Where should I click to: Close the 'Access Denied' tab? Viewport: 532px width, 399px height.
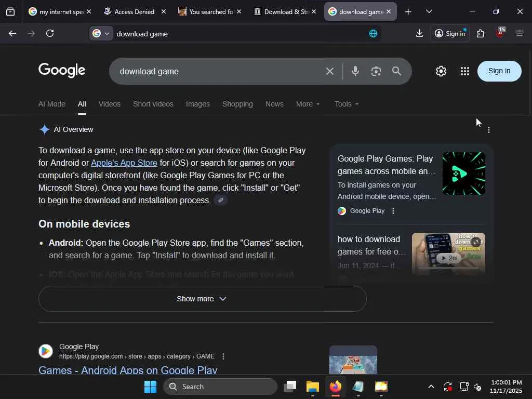click(164, 12)
